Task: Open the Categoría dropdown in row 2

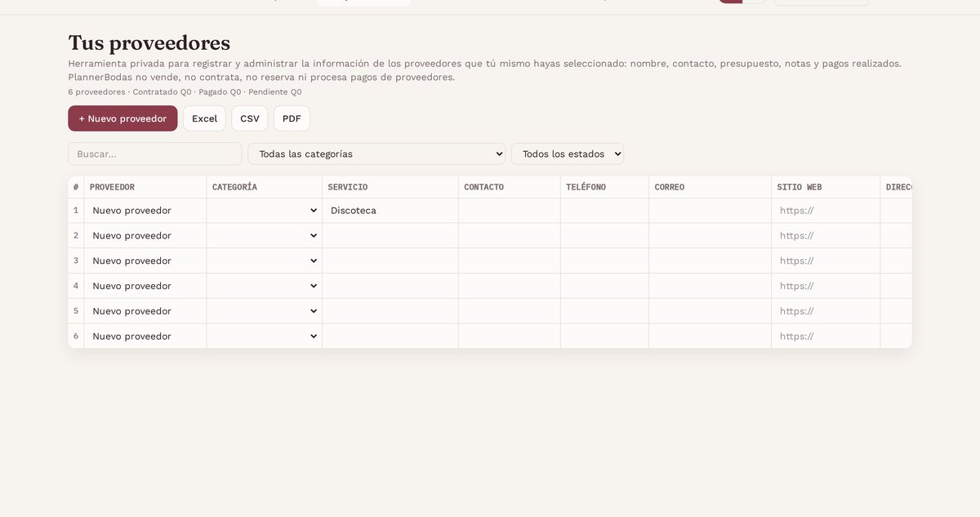Action: 265,236
